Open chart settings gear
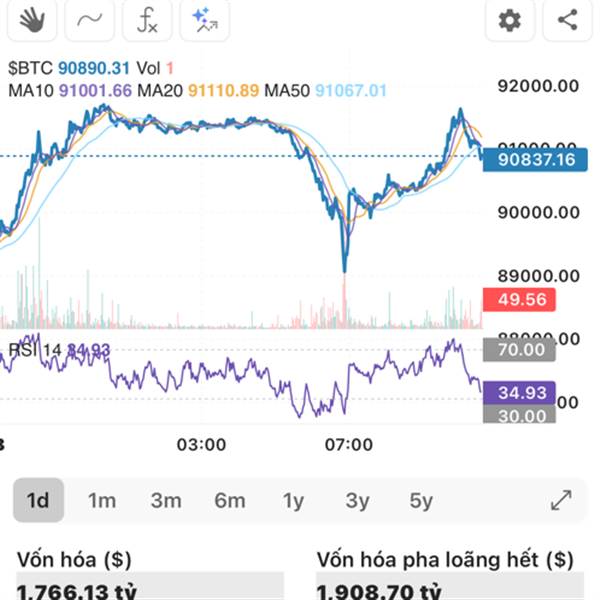This screenshot has height=600, width=600. pos(510,19)
